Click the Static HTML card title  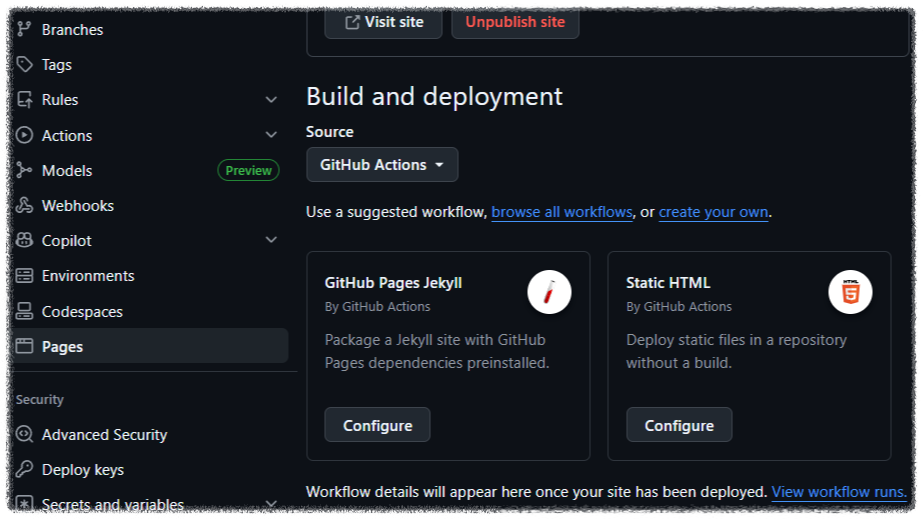pos(668,283)
